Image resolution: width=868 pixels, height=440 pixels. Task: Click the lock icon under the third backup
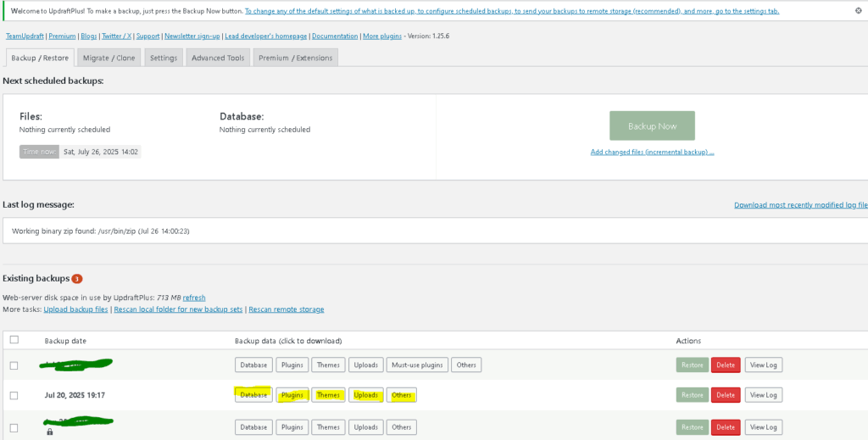point(50,432)
